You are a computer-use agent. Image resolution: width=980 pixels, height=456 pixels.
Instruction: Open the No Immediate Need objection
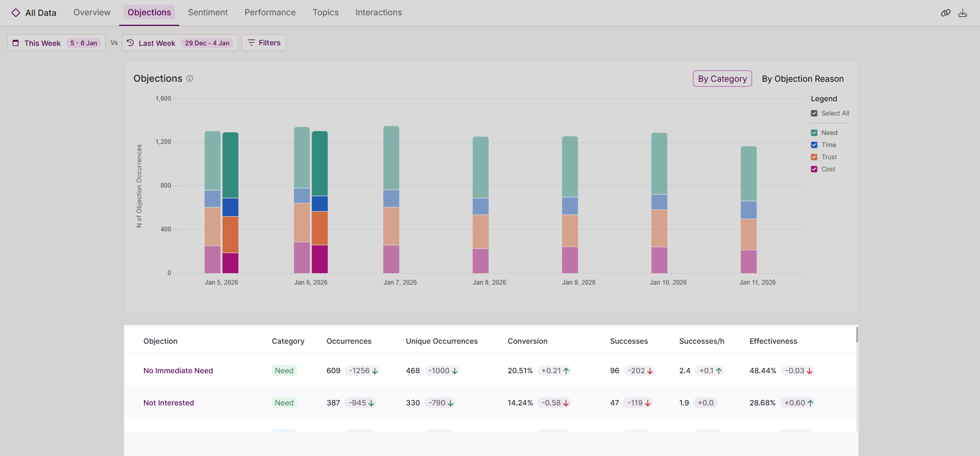(178, 371)
